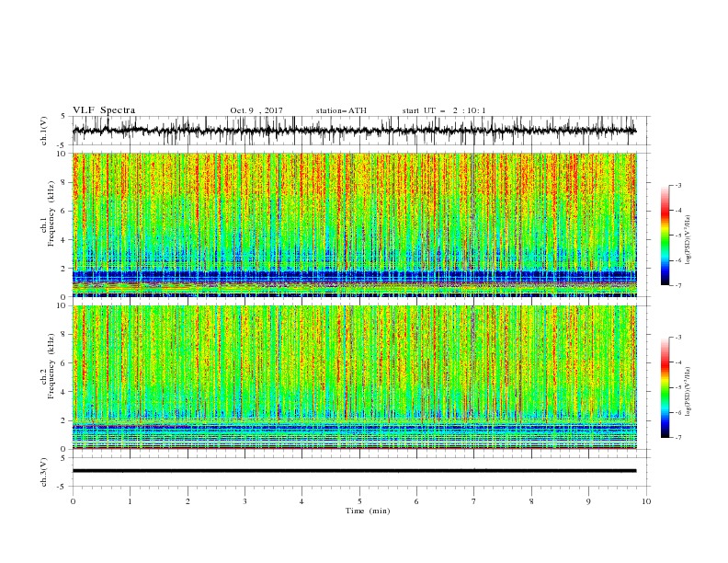728x563 pixels.
Task: Click the "-5" tick on the ch.2 colorbar
Action: pos(677,387)
